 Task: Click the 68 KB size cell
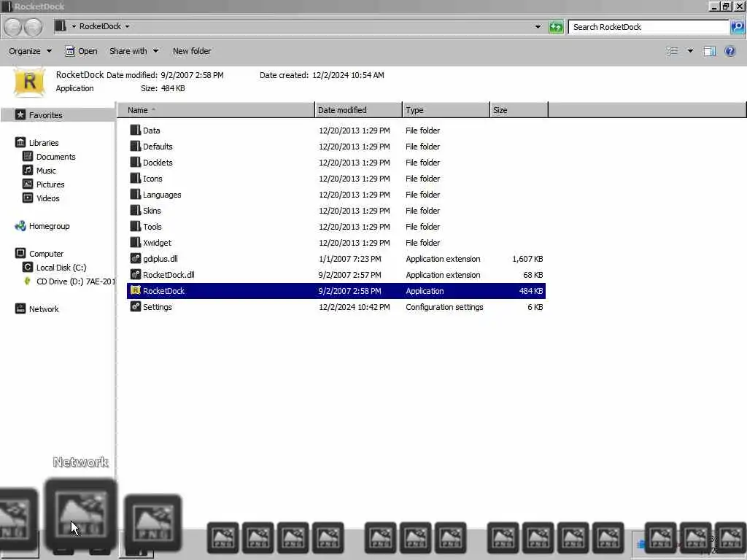533,275
